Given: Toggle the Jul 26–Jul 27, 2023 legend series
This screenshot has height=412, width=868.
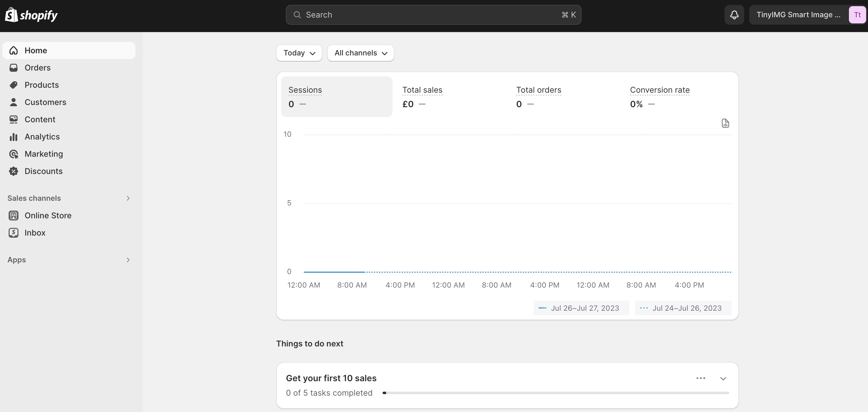Looking at the screenshot, I should 581,308.
